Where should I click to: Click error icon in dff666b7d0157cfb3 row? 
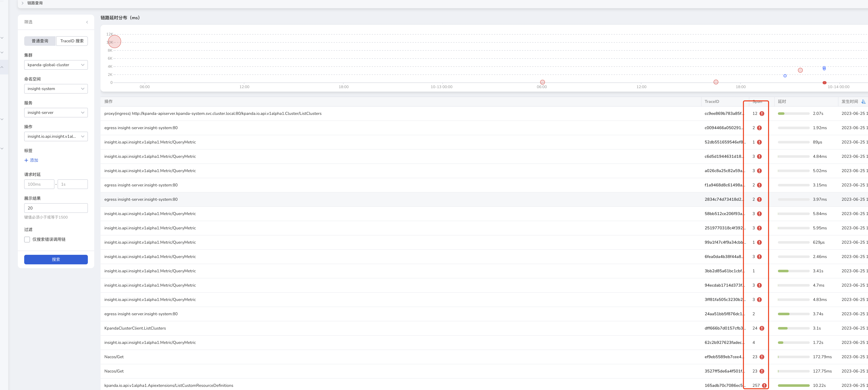[x=762, y=328]
